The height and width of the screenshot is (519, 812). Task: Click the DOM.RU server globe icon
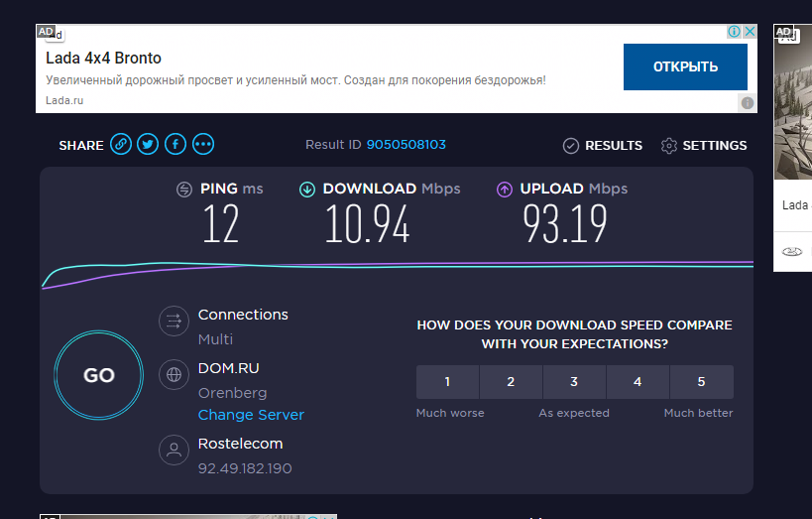(x=174, y=375)
